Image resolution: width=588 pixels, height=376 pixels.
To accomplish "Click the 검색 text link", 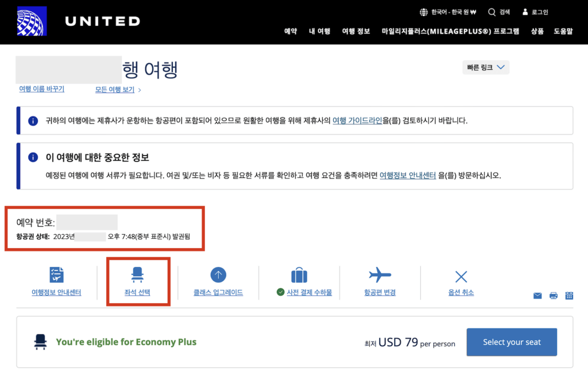I will pos(504,12).
